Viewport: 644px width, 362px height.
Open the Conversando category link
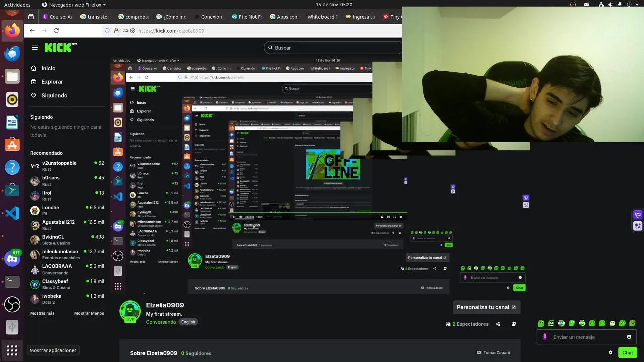(x=161, y=322)
